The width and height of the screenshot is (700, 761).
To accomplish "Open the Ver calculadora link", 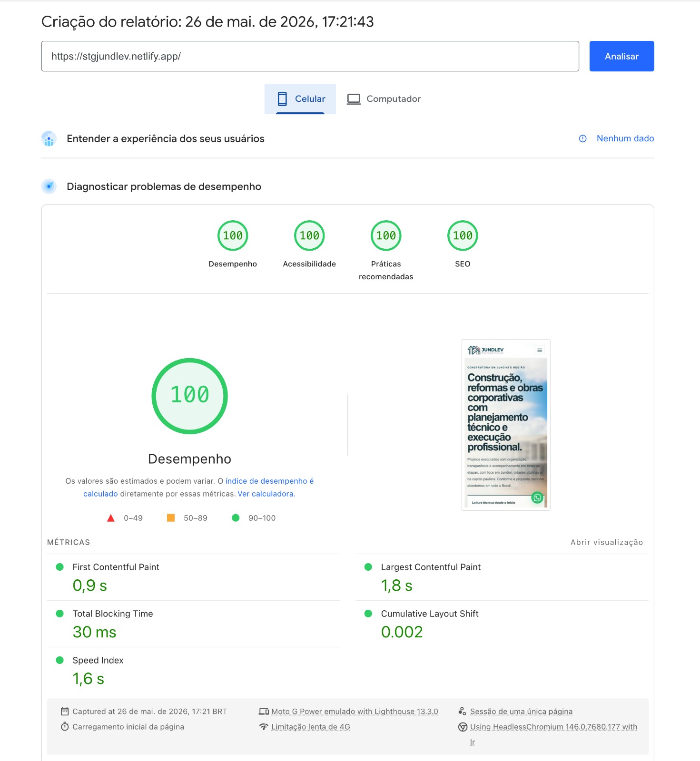I will click(x=266, y=494).
